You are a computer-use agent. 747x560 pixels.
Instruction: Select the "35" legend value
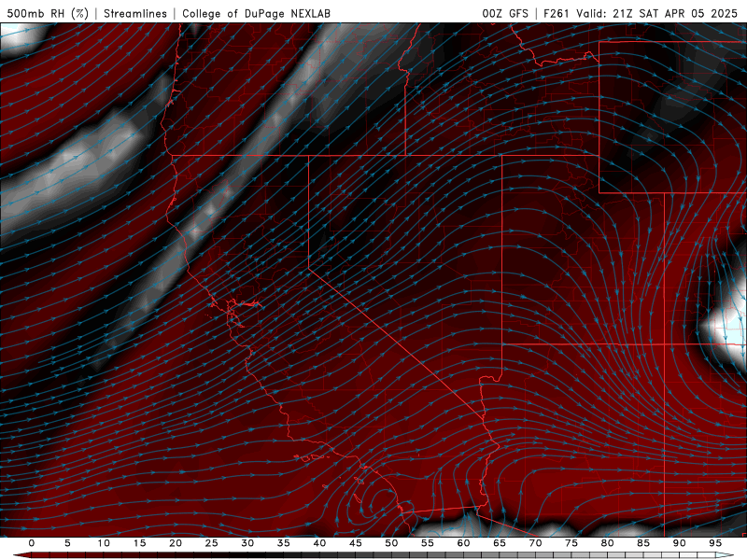(284, 543)
